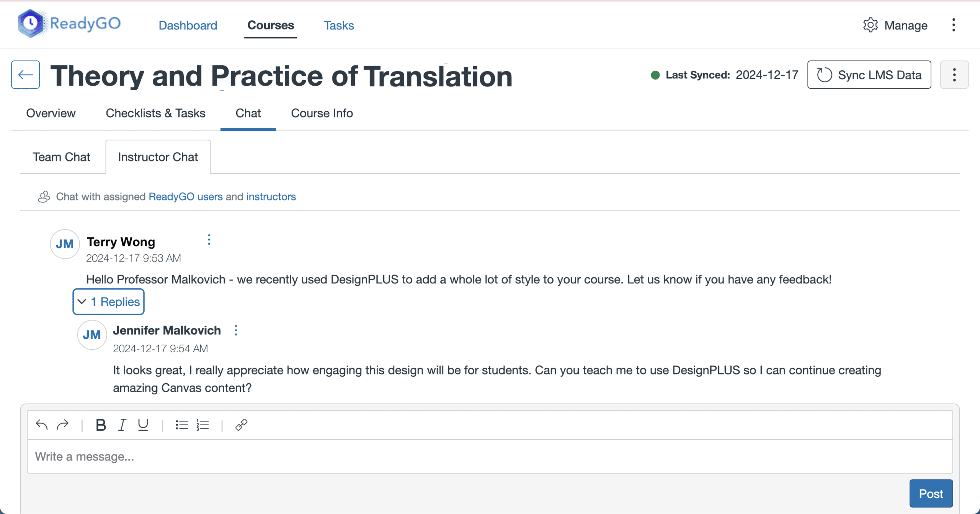Viewport: 980px width, 514px height.
Task: Insert a numbered list
Action: (x=203, y=425)
